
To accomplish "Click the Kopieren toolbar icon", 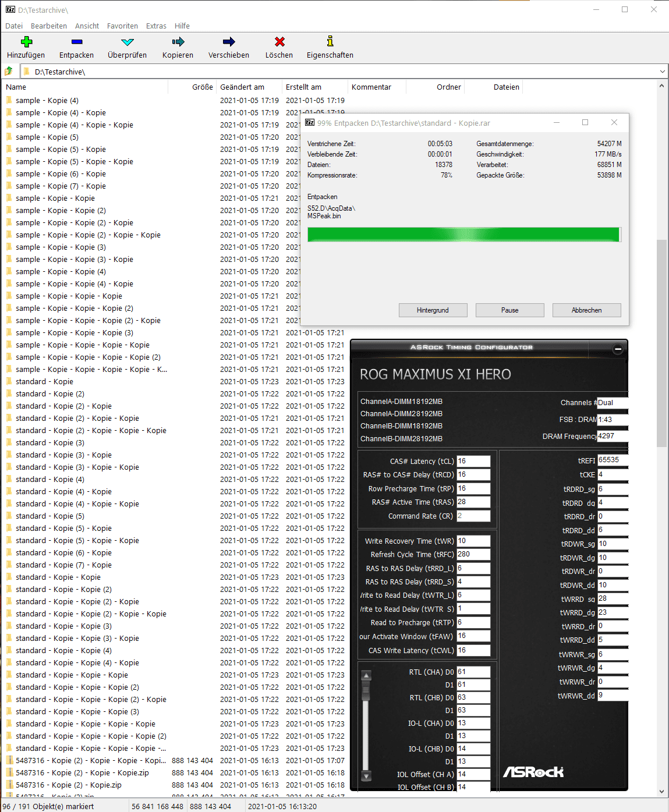I will pos(178,41).
